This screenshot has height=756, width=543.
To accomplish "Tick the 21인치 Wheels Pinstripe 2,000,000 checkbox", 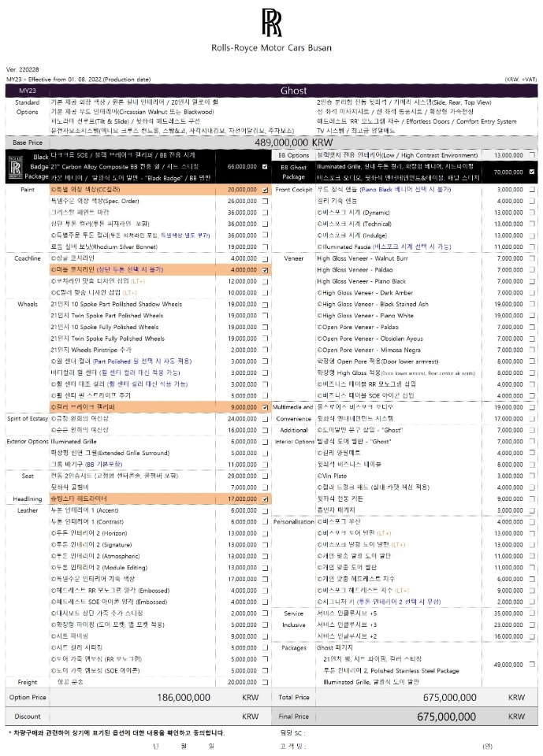I will (x=265, y=350).
